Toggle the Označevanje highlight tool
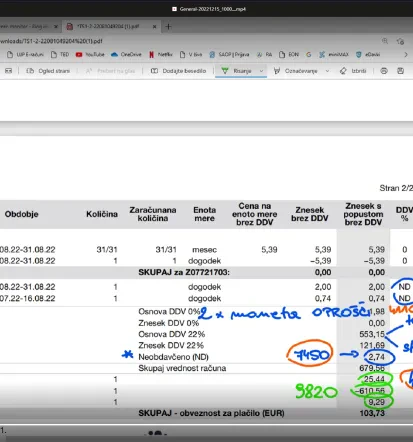This screenshot has width=413, height=442. [296, 71]
